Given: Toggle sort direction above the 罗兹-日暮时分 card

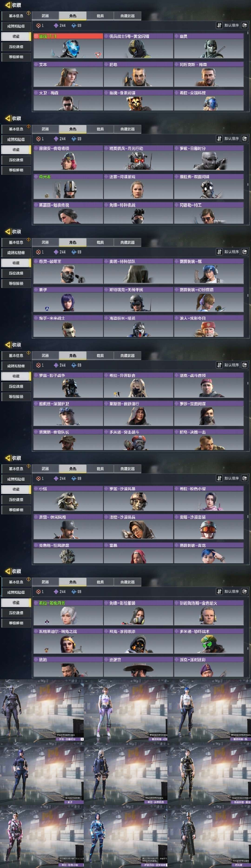Looking at the screenshot, I should click(219, 139).
